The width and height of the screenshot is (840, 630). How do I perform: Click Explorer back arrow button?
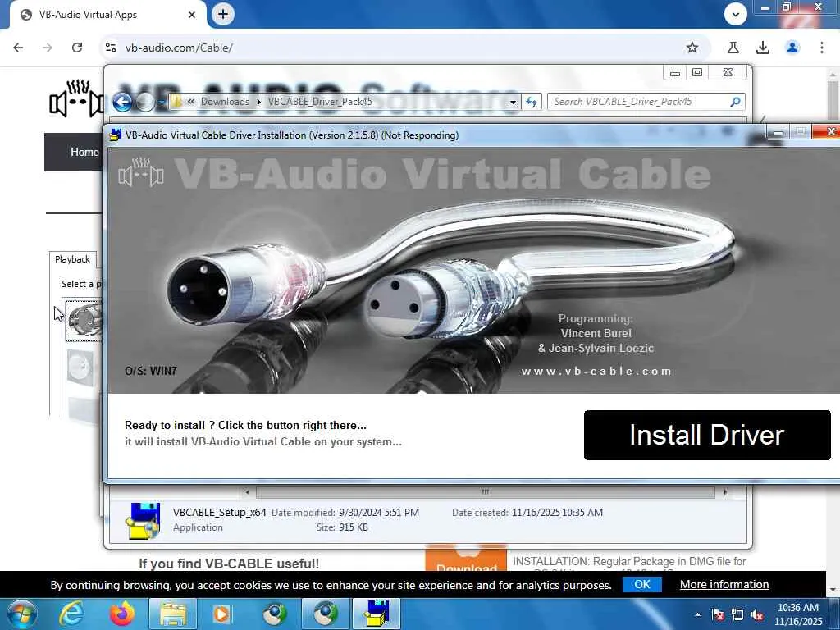[123, 102]
